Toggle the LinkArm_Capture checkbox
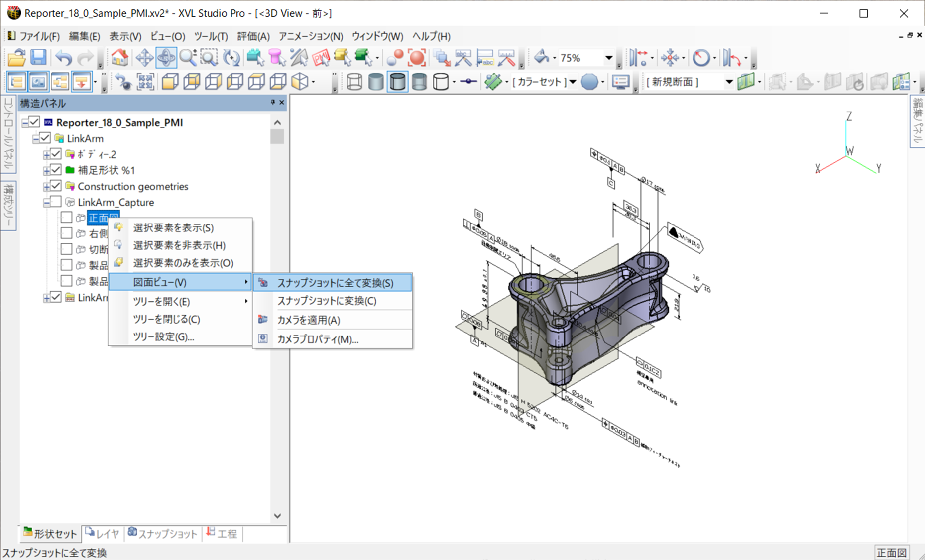Image resolution: width=925 pixels, height=560 pixels. click(x=56, y=202)
